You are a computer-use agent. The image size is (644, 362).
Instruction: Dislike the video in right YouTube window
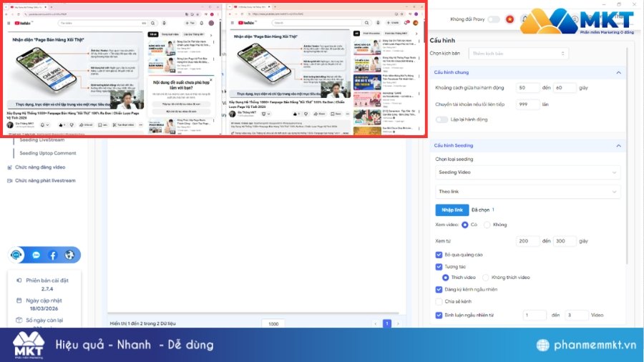(x=306, y=114)
